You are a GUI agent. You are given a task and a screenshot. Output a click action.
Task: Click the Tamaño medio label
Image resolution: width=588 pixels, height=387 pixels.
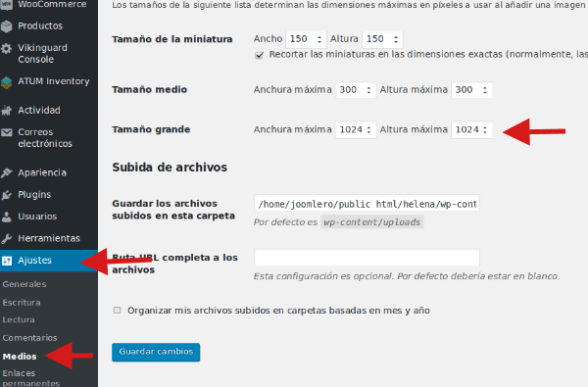click(150, 89)
